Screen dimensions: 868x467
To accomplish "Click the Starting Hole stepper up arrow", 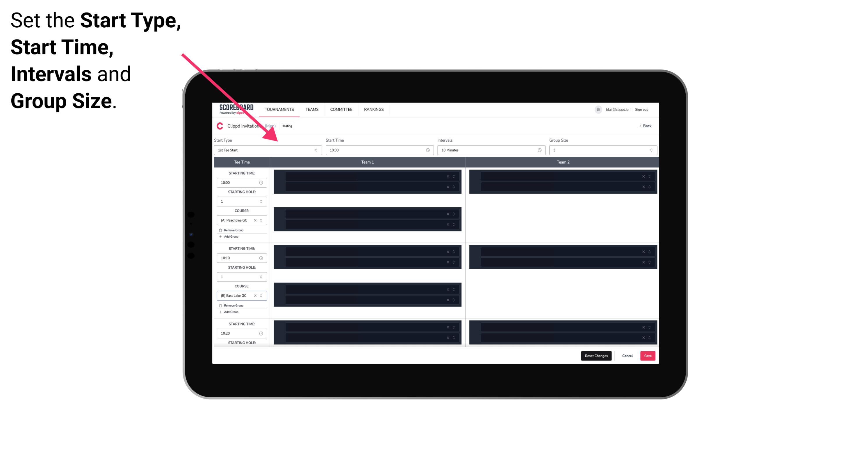I will (261, 199).
